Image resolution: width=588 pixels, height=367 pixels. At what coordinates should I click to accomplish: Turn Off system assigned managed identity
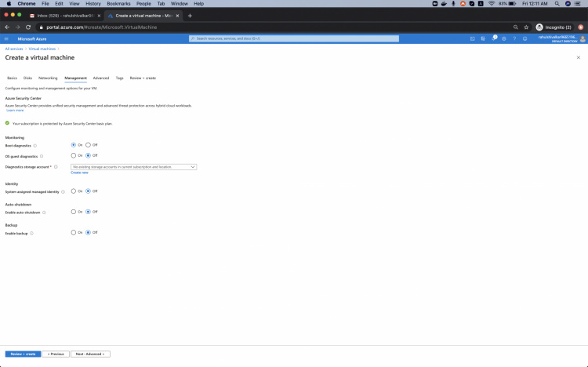tap(88, 191)
